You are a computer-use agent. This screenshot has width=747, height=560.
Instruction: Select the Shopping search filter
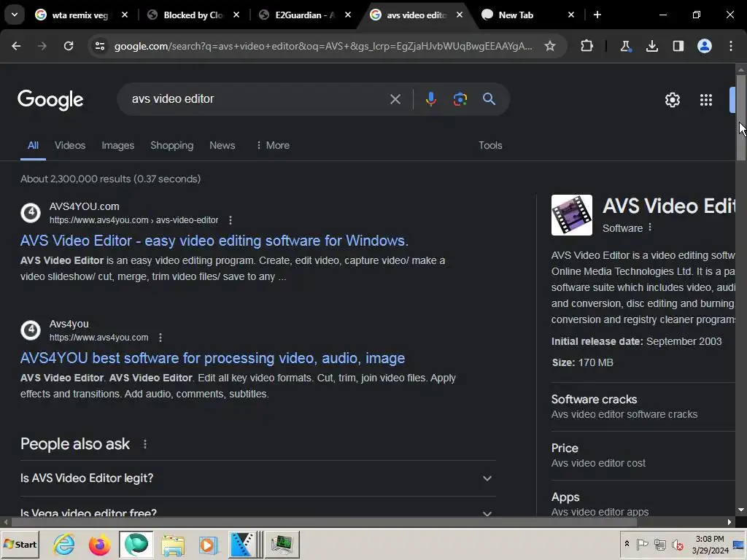[x=172, y=145]
